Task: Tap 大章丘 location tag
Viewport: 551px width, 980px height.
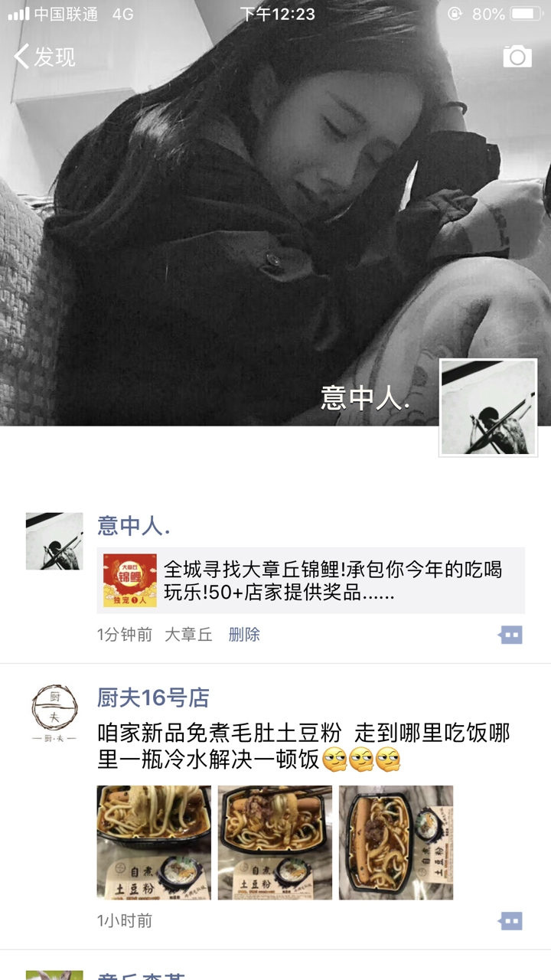Action: (x=189, y=635)
